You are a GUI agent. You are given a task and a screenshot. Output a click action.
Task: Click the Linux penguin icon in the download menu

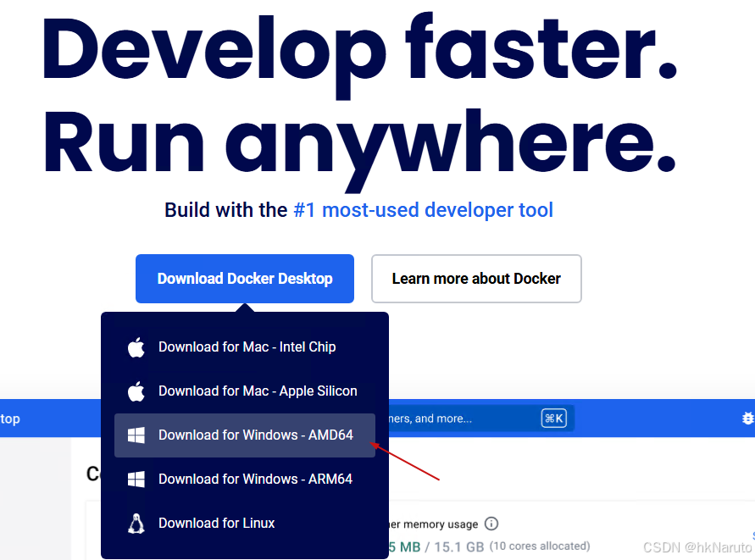coord(136,523)
